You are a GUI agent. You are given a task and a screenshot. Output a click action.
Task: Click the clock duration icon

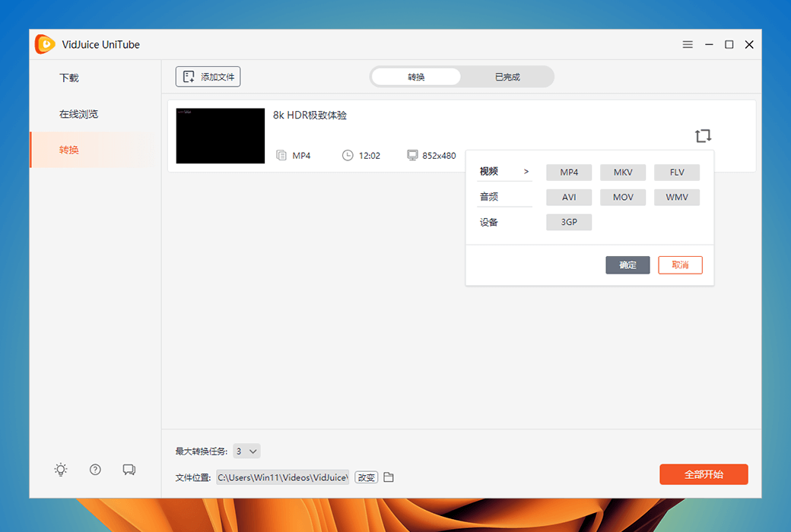(x=348, y=155)
